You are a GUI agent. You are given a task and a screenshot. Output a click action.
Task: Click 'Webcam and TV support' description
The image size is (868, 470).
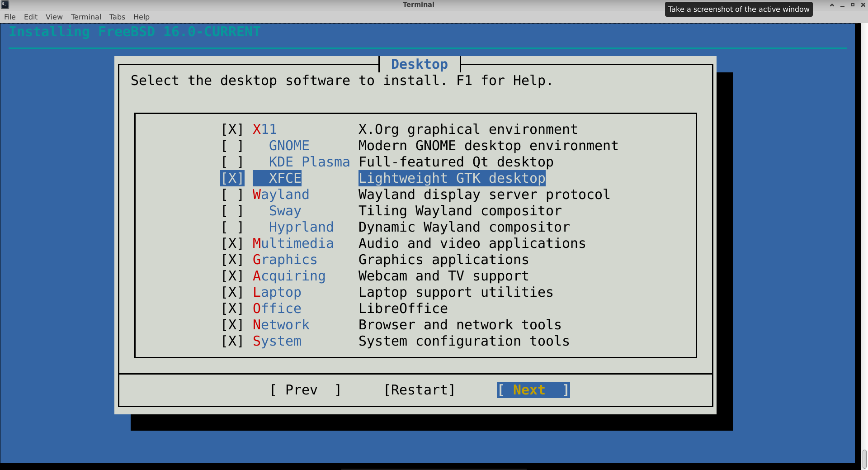click(443, 276)
